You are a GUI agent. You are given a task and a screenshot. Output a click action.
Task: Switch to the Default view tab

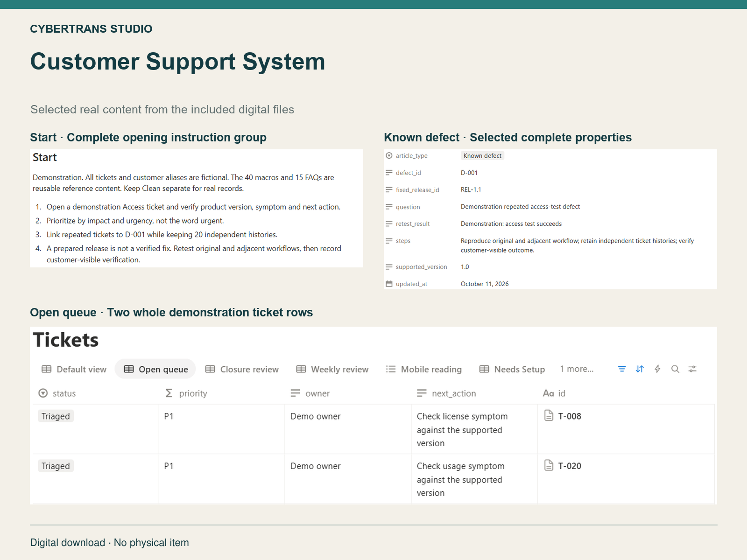(74, 369)
